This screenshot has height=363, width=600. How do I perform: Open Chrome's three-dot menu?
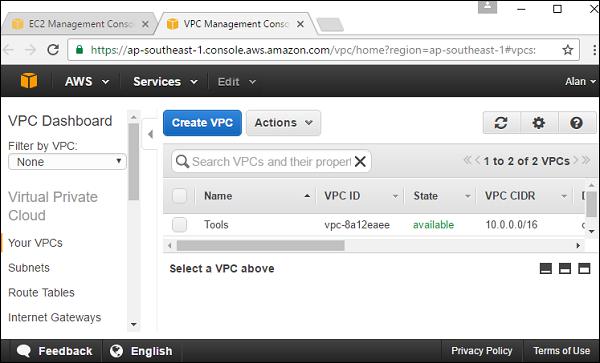tap(594, 50)
